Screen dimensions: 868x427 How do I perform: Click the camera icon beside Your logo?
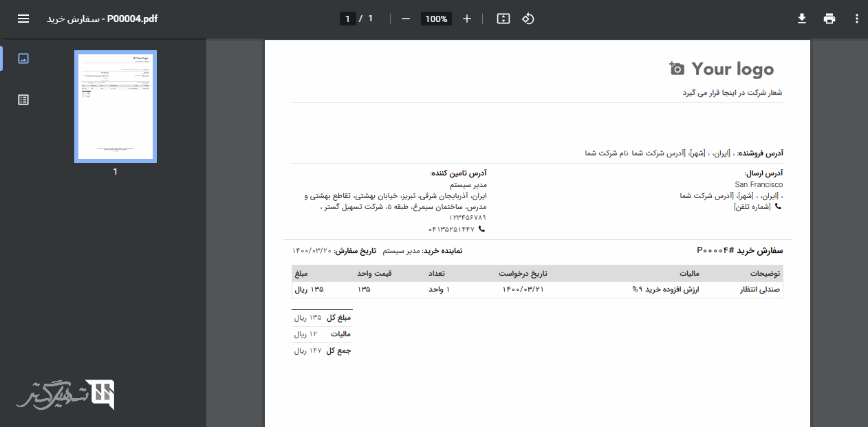tap(677, 69)
